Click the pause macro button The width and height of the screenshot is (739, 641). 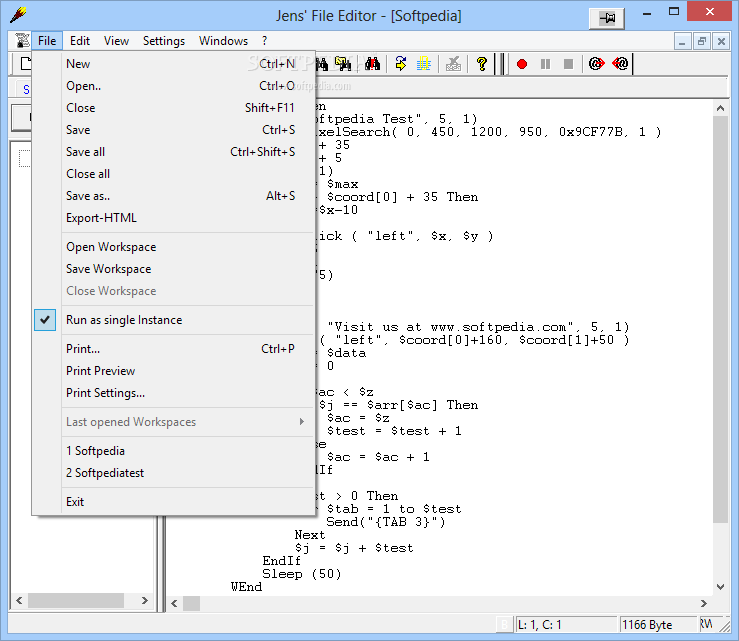pos(545,64)
